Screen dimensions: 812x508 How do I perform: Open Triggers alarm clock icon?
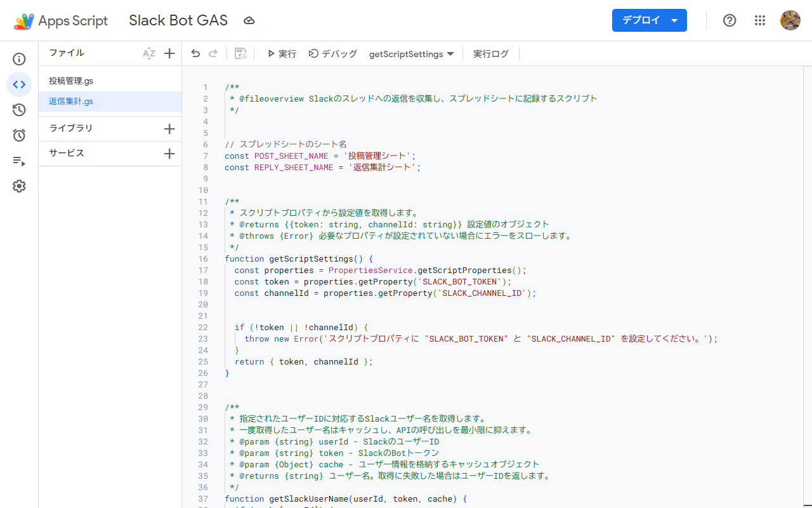point(19,135)
